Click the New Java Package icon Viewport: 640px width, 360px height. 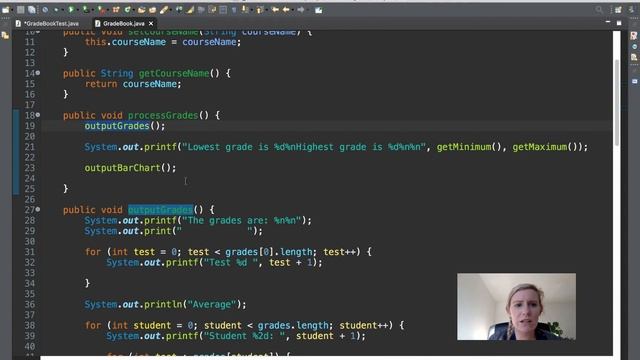coord(116,10)
